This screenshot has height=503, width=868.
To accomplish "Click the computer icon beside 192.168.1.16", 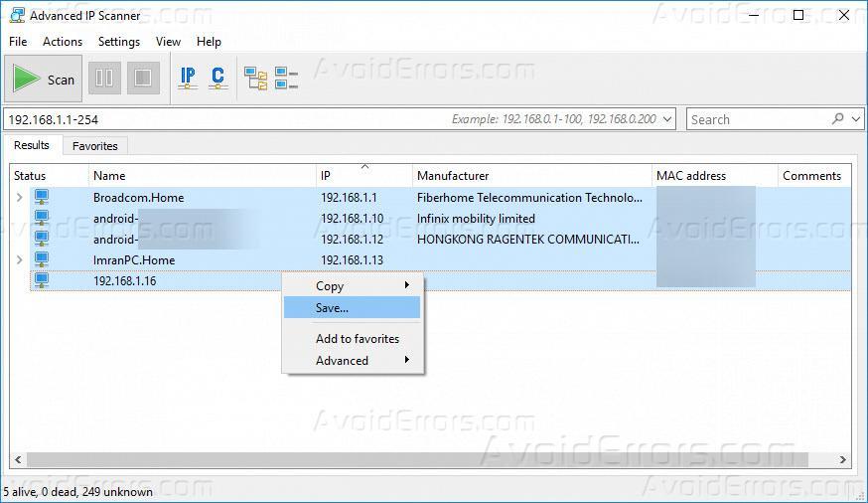I will (42, 281).
